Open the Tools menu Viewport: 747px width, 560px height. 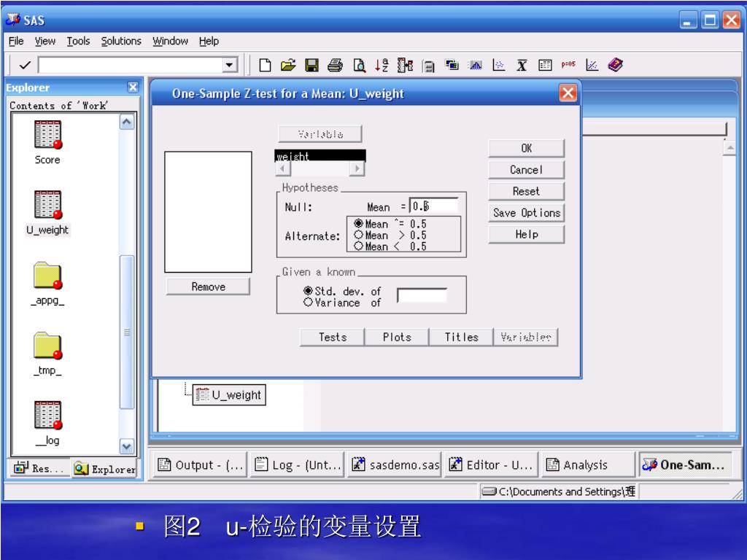pyautogui.click(x=78, y=41)
